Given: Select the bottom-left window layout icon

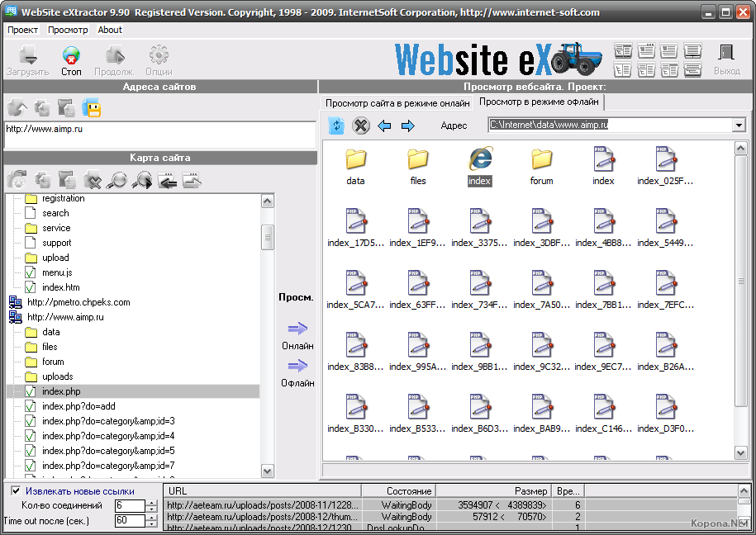Looking at the screenshot, I should pyautogui.click(x=623, y=70).
